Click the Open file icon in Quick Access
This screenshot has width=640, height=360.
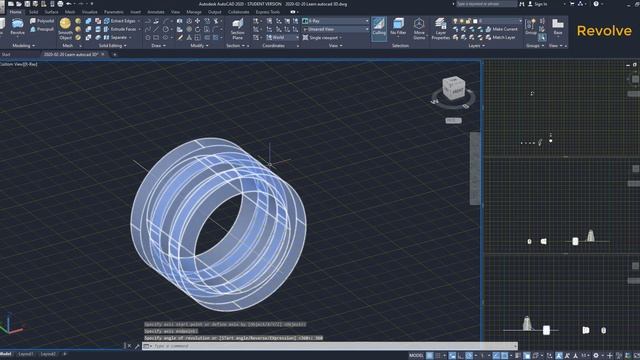click(19, 4)
